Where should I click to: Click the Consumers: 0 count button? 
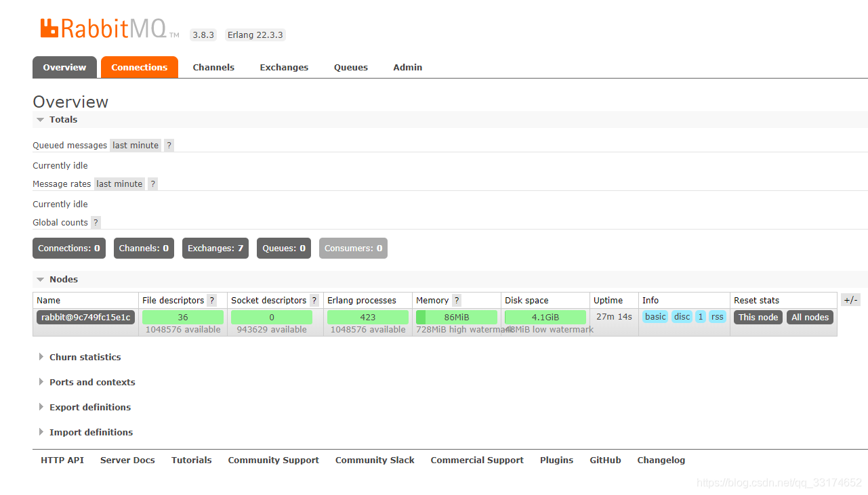point(353,248)
